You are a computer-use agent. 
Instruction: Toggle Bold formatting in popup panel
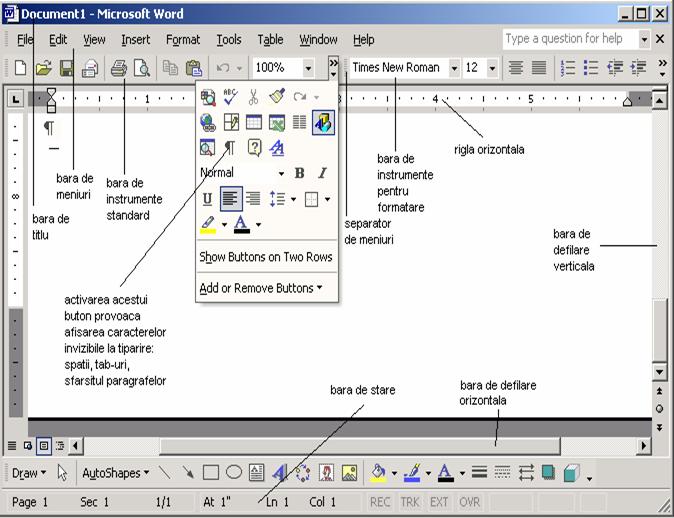(x=299, y=173)
